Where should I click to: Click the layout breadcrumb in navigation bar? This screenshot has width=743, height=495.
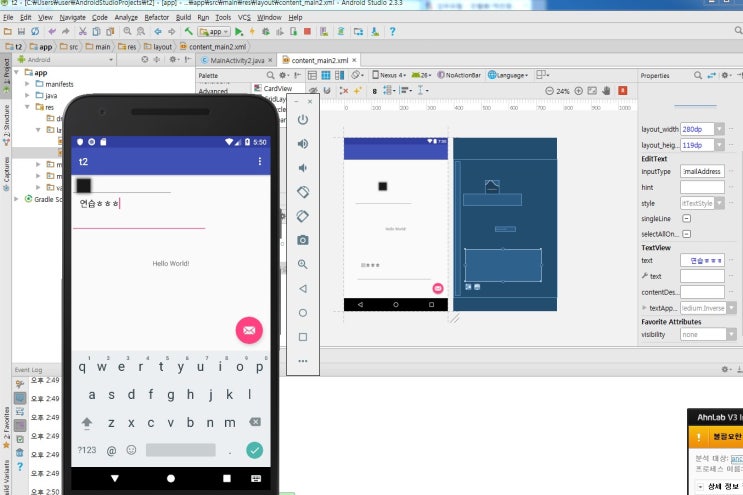click(158, 47)
